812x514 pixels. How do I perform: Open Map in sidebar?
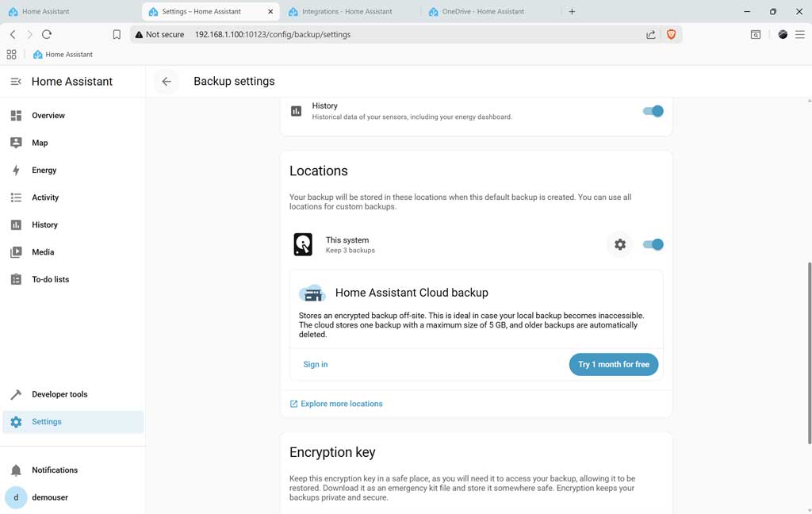[72, 143]
